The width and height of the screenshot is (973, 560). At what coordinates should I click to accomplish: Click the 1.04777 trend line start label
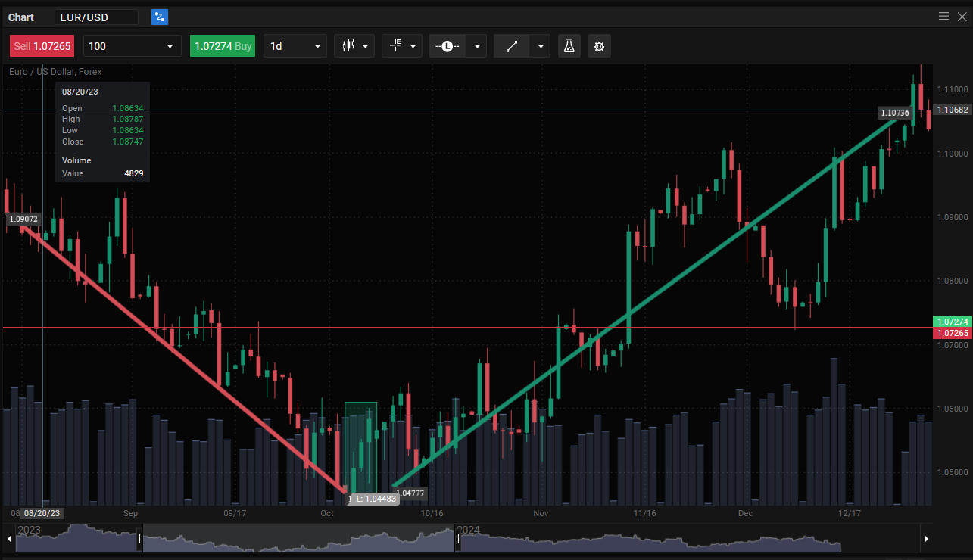(x=410, y=493)
